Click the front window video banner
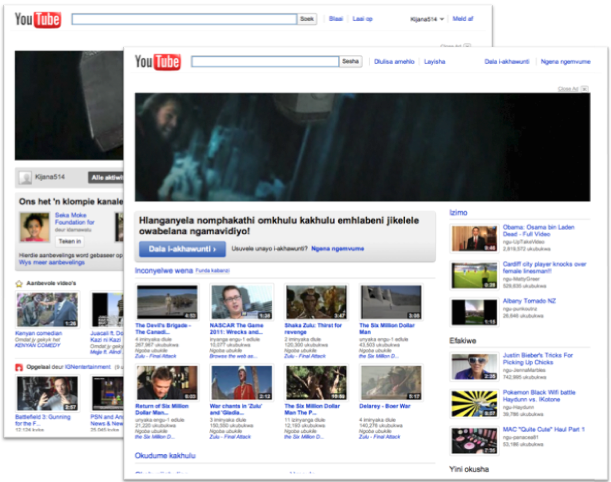This screenshot has height=482, width=611. [x=362, y=147]
